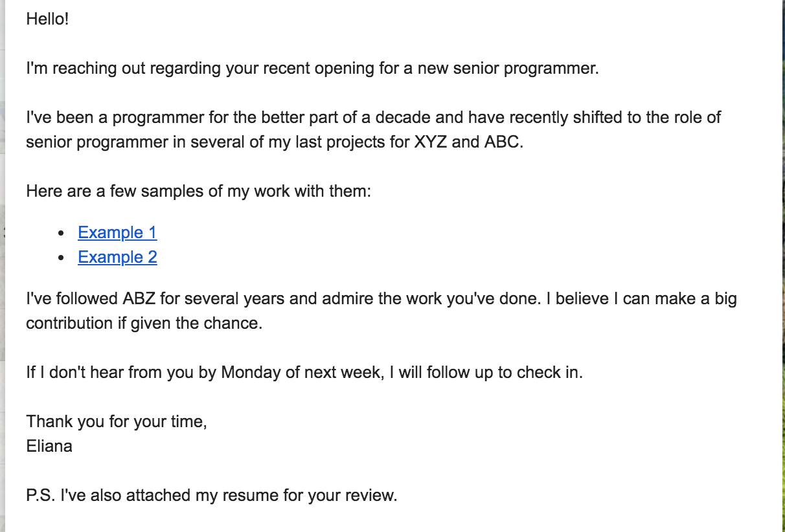Click the word "ABC." in the second paragraph

[503, 142]
